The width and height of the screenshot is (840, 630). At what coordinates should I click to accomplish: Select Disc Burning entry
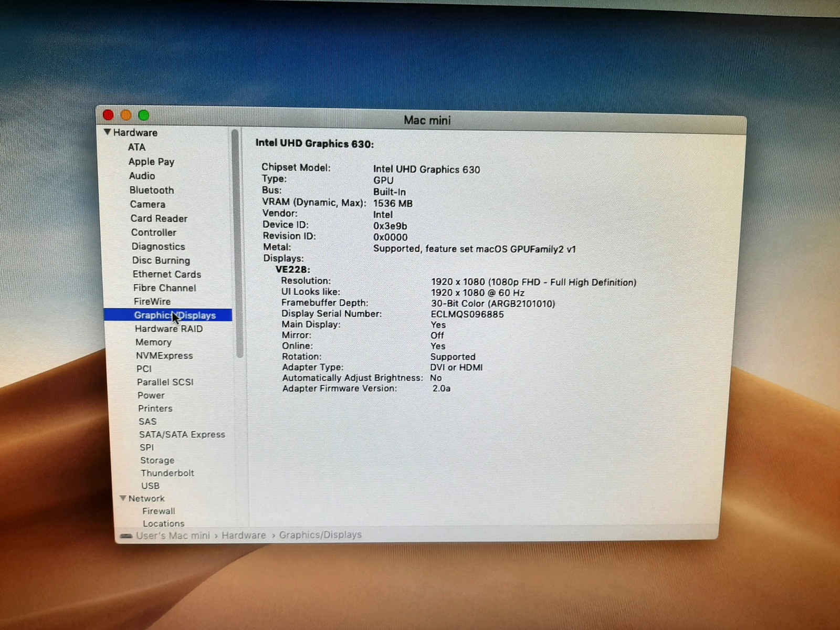coord(161,260)
